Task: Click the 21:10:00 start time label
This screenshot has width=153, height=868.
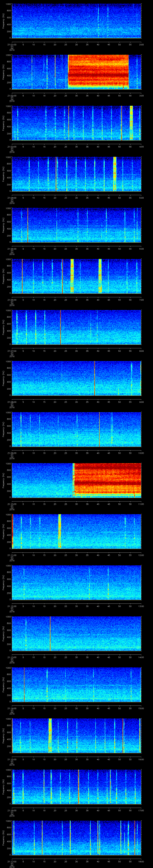Action: pyautogui.click(x=12, y=504)
